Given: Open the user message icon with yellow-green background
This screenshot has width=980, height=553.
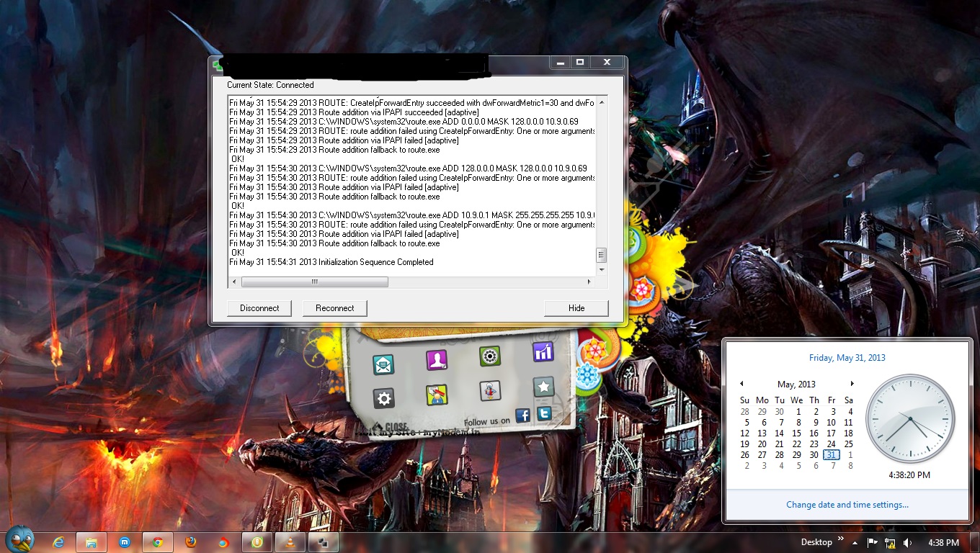Looking at the screenshot, I should (437, 395).
